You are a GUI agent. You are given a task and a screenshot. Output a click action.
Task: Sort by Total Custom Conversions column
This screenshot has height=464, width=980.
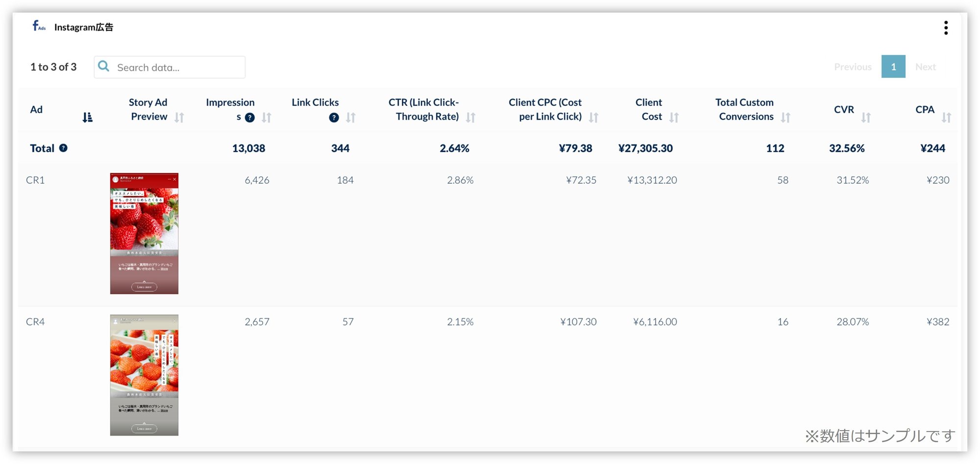[786, 117]
